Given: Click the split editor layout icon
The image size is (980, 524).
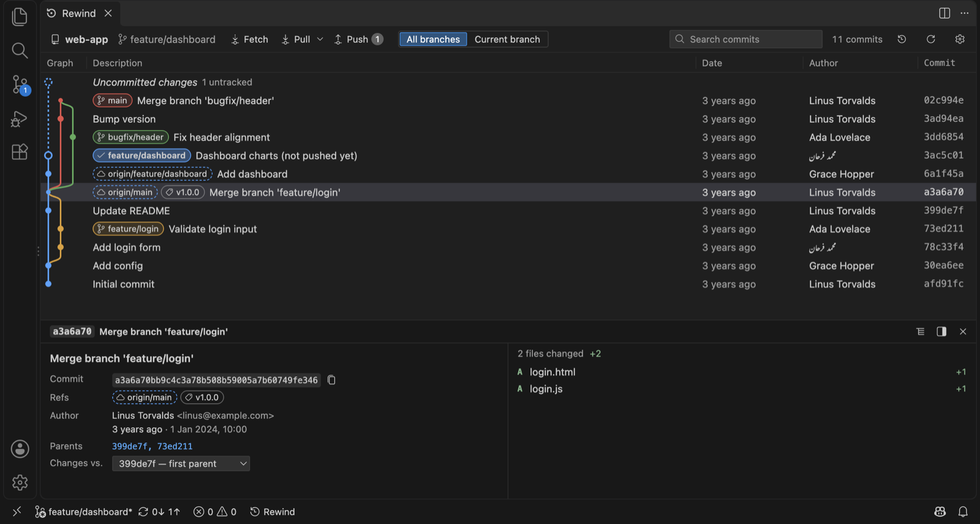Looking at the screenshot, I should pyautogui.click(x=944, y=13).
